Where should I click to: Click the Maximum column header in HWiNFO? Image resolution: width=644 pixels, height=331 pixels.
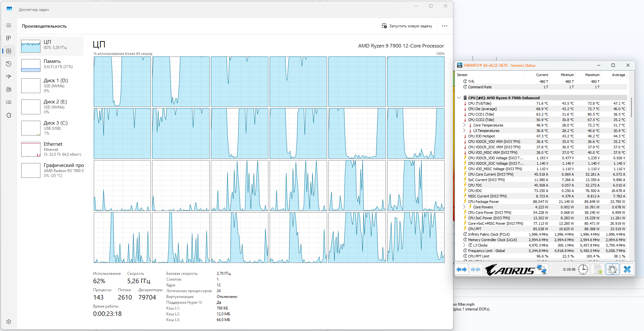[x=588, y=75]
